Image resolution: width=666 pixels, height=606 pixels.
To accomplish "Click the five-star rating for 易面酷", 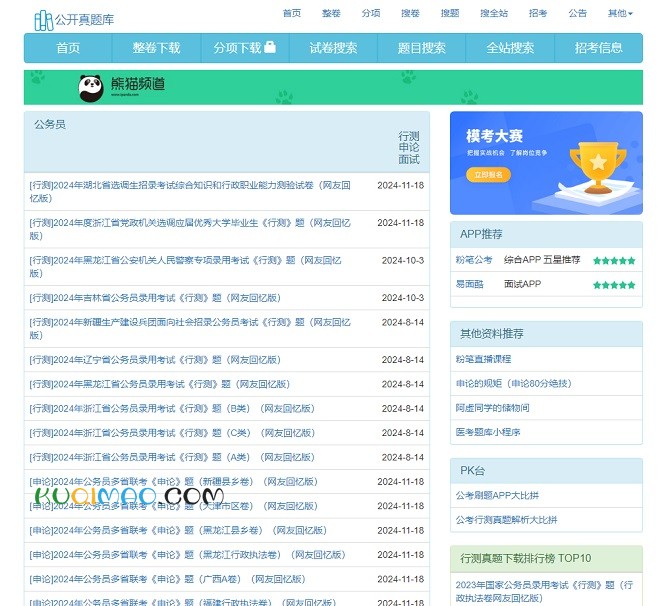I will pyautogui.click(x=614, y=285).
